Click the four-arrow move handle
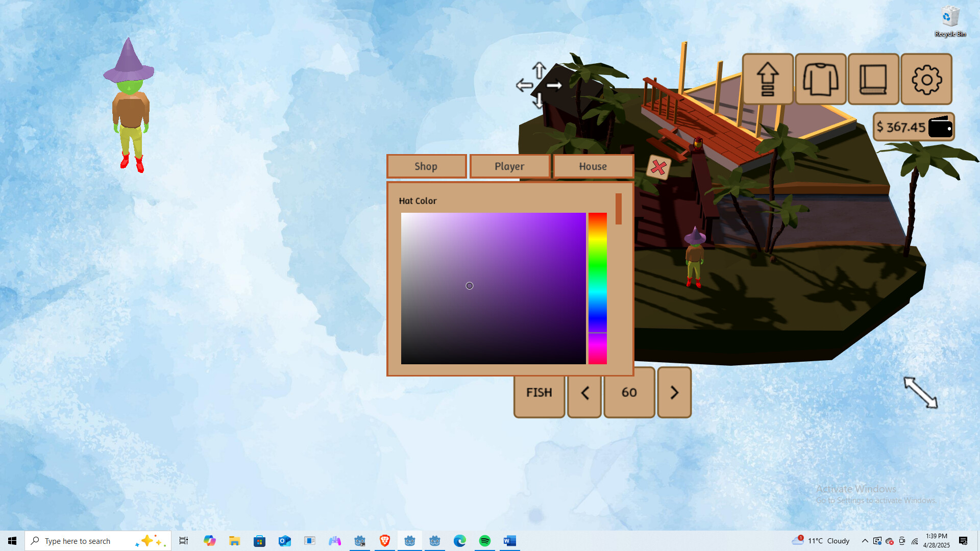The width and height of the screenshot is (980, 551). click(539, 85)
